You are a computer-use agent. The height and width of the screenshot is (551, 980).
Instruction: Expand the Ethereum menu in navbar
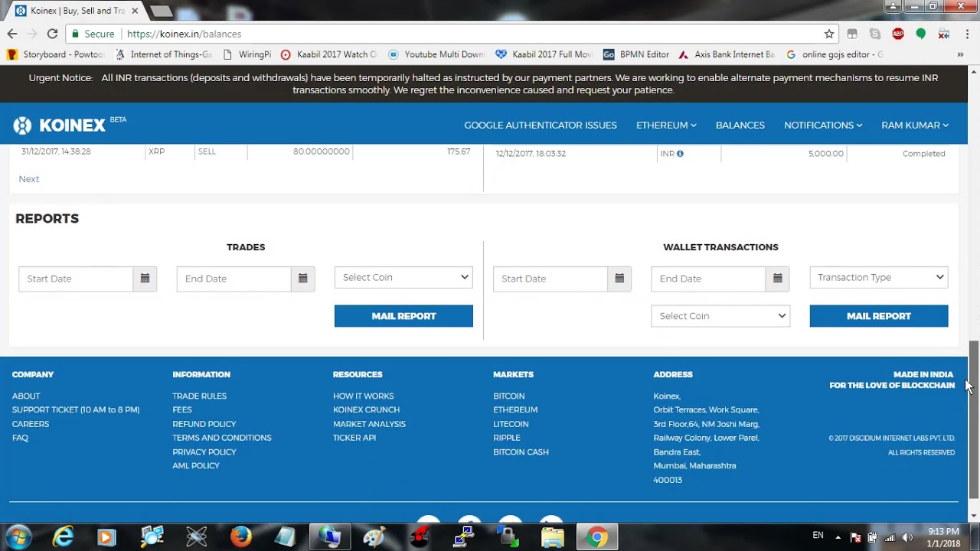[666, 126]
